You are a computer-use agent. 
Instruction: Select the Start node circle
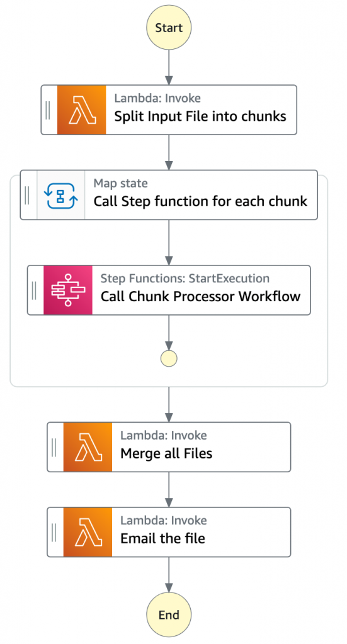coord(169,28)
